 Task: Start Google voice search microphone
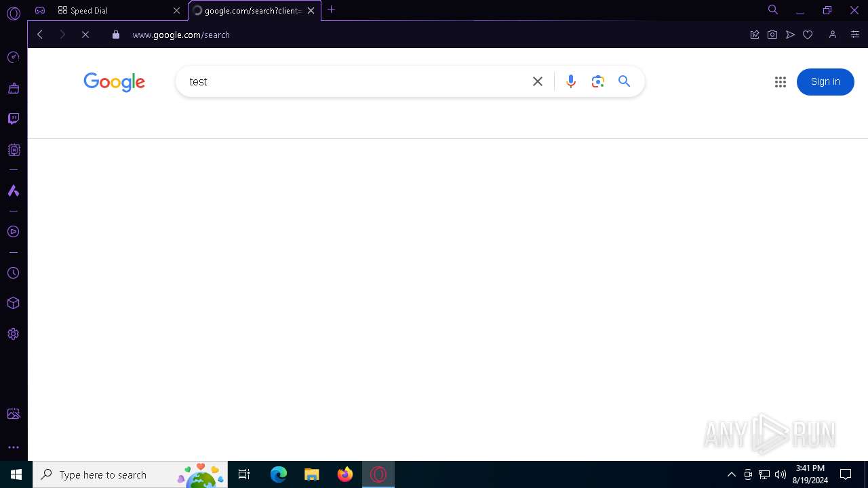pos(571,81)
